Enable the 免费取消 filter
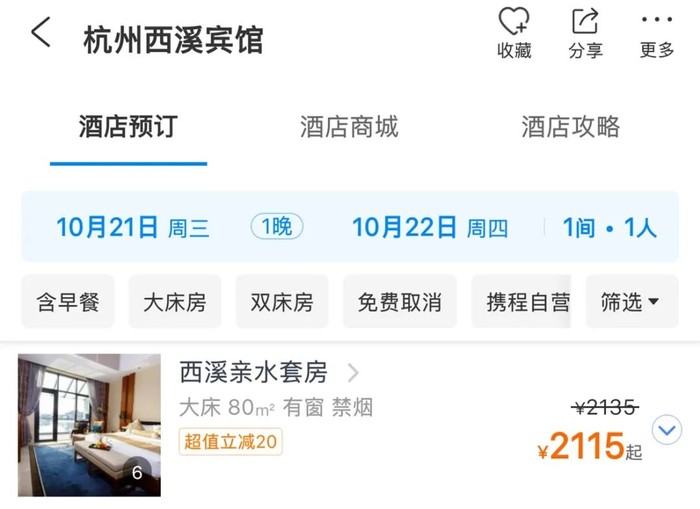This screenshot has height=509, width=700. [x=399, y=302]
